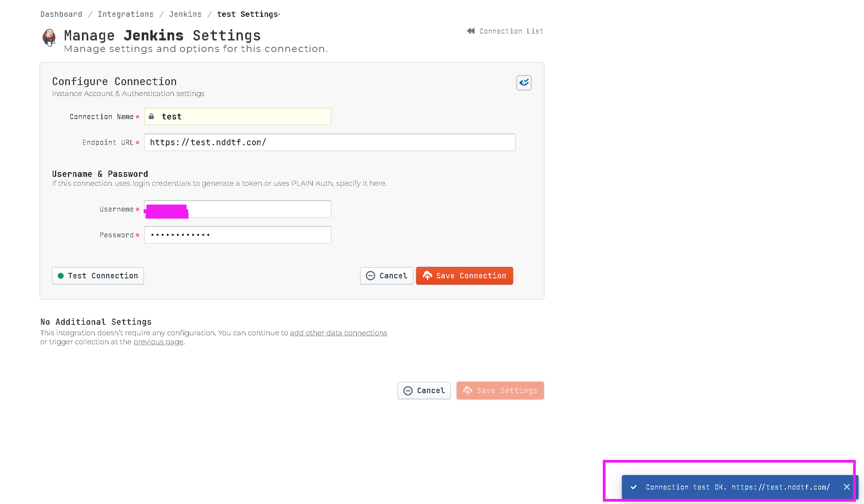Cancel the connection configuration form

point(386,276)
